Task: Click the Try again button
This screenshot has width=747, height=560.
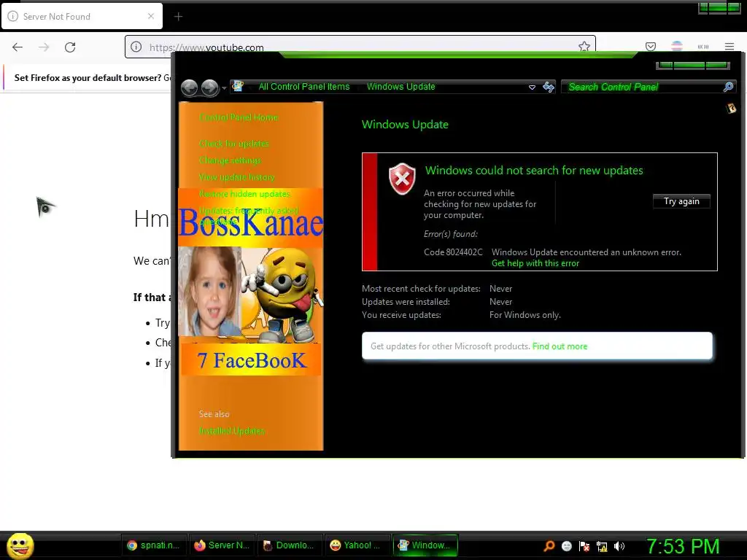Action: 681,201
